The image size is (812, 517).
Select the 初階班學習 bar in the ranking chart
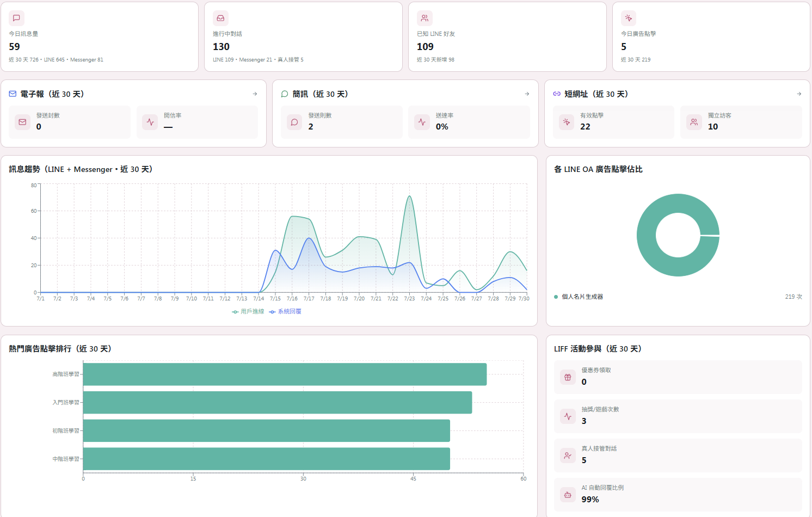click(267, 431)
